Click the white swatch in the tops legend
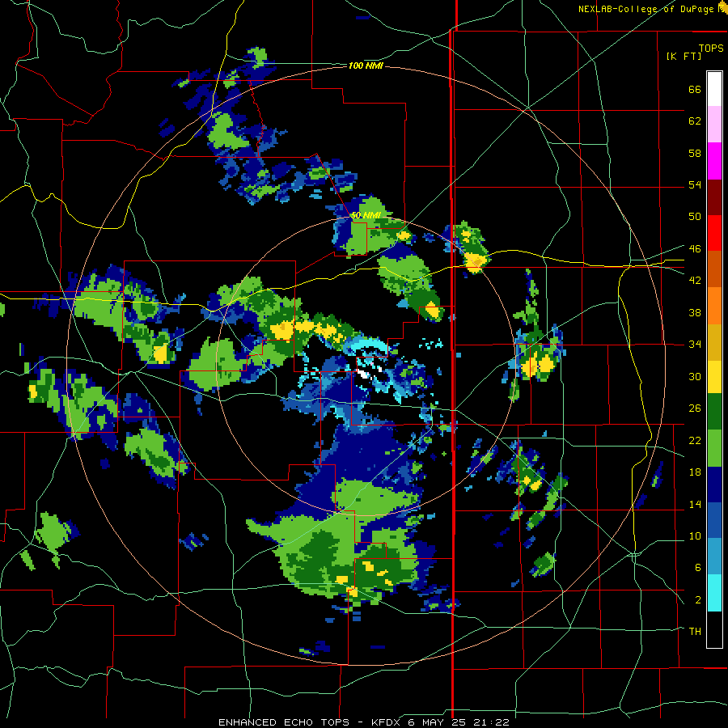The image size is (728, 728). (714, 89)
